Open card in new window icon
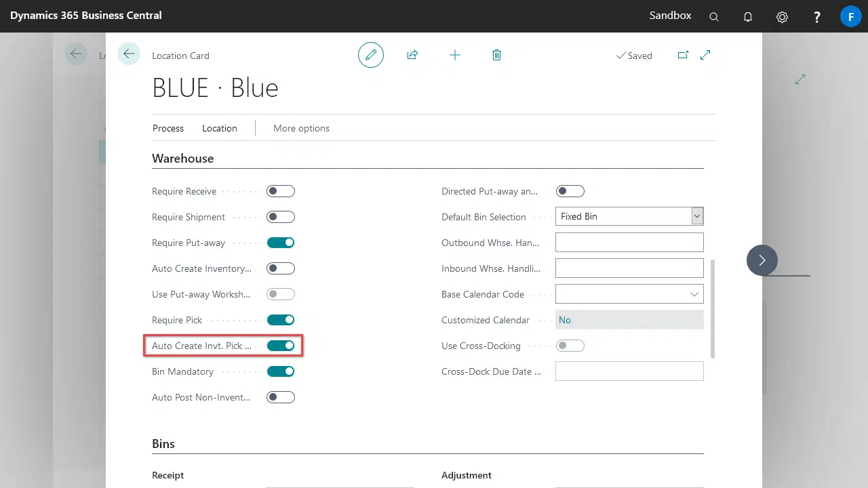The image size is (868, 488). click(x=683, y=55)
